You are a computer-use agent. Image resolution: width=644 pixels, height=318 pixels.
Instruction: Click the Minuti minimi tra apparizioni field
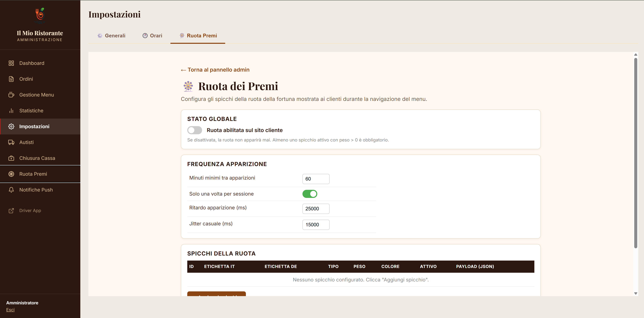(x=316, y=179)
